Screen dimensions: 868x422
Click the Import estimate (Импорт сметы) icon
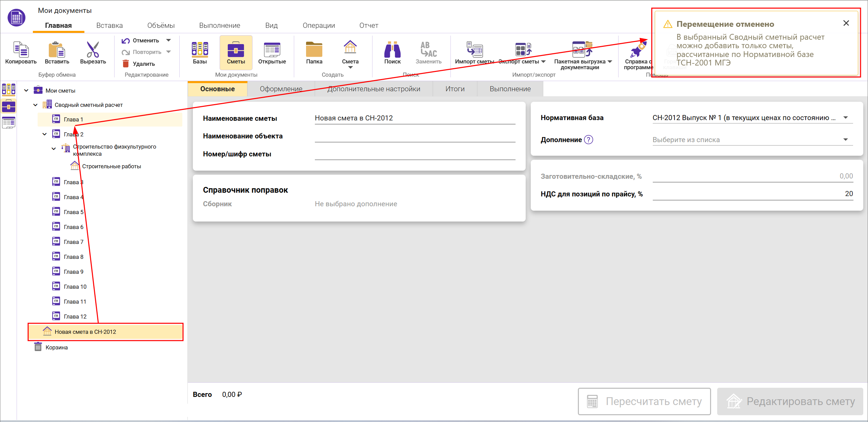[474, 50]
